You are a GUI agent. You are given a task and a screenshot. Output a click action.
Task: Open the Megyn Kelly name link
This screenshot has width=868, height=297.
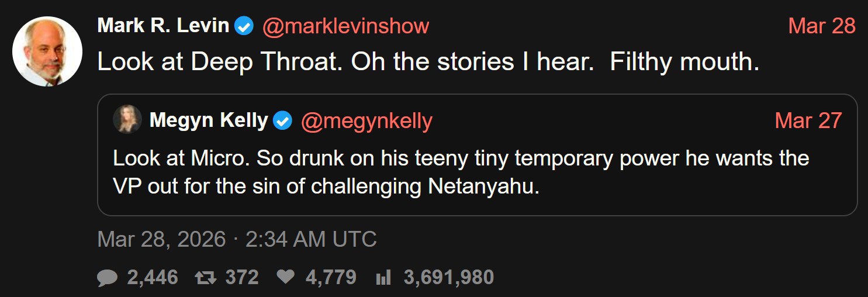click(209, 120)
